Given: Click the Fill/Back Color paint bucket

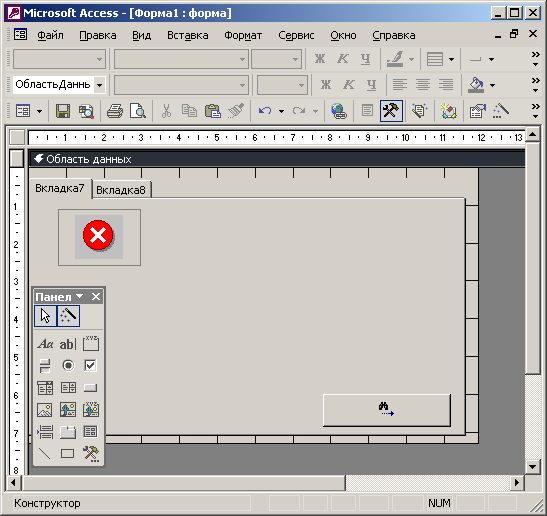Looking at the screenshot, I should coord(476,85).
